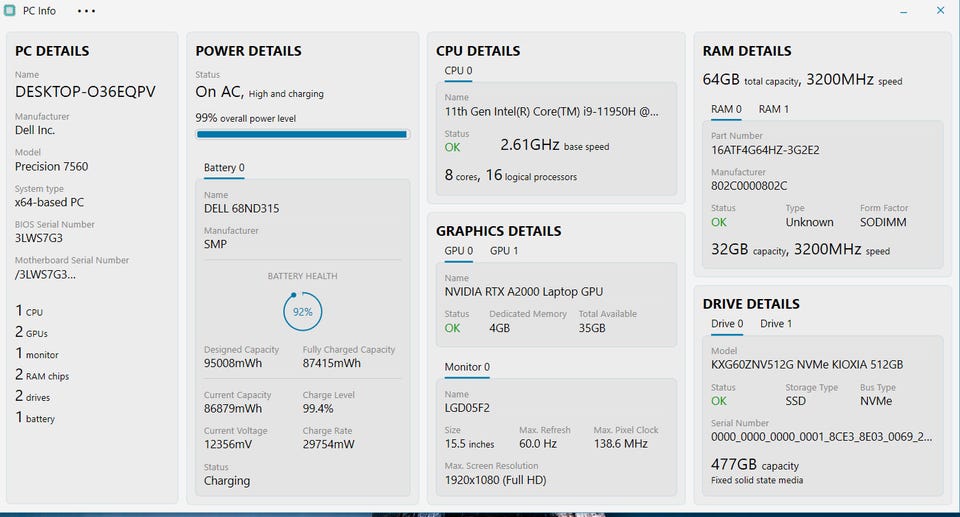Click monitor name LGD05F2
The width and height of the screenshot is (960, 517).
(x=467, y=408)
